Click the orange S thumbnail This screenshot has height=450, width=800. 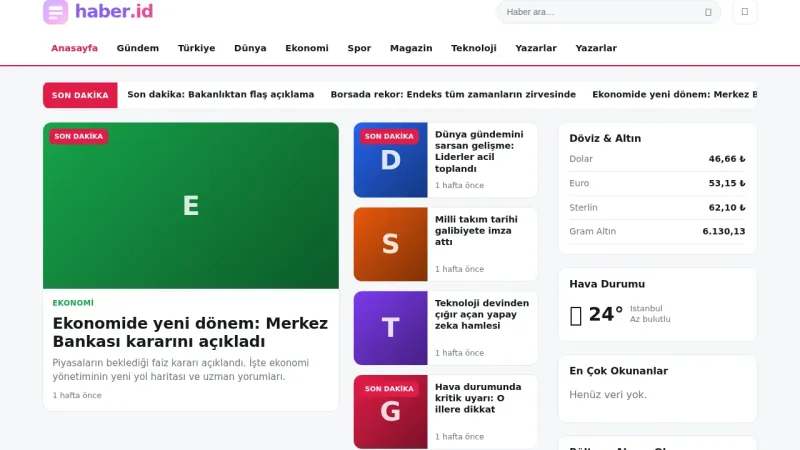pyautogui.click(x=390, y=244)
